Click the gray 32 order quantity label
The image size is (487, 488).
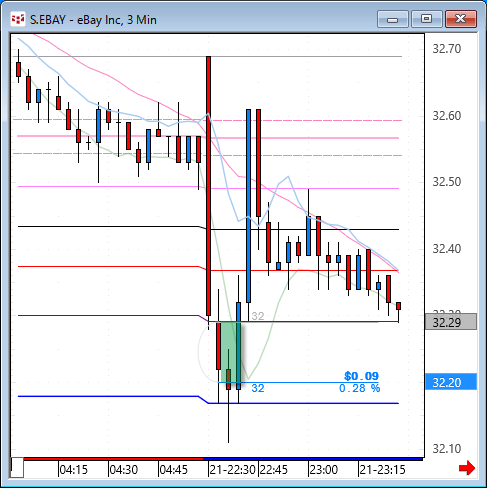pyautogui.click(x=258, y=316)
